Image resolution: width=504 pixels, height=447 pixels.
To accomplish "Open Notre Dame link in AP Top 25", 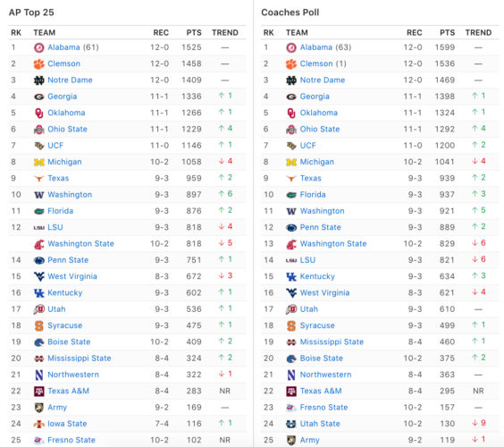I will [70, 80].
